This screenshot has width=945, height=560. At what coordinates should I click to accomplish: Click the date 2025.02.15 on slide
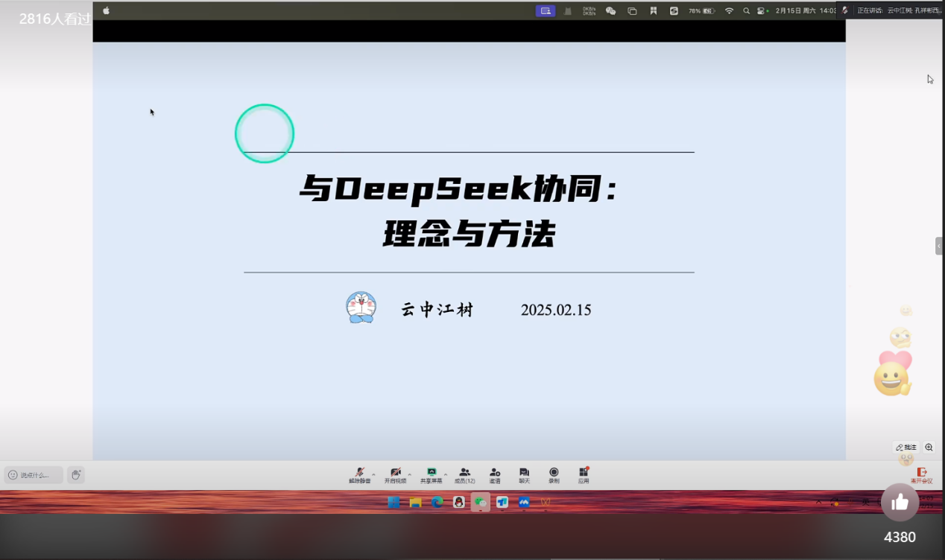(x=556, y=310)
